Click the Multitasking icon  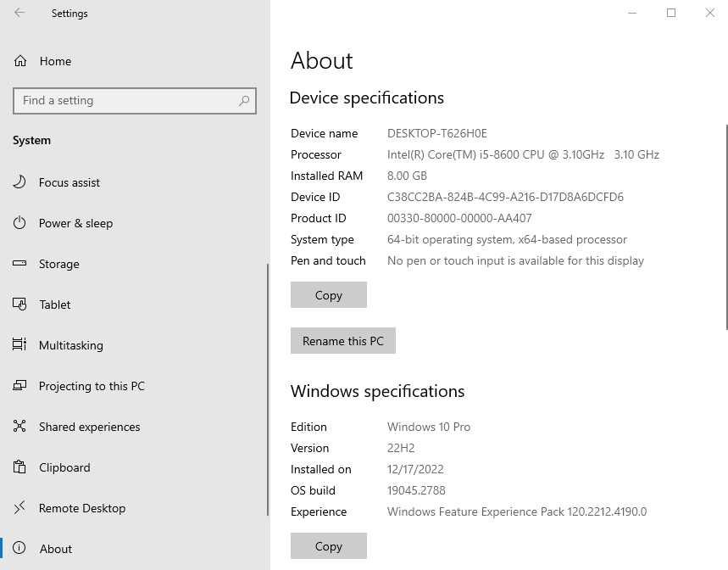click(19, 345)
